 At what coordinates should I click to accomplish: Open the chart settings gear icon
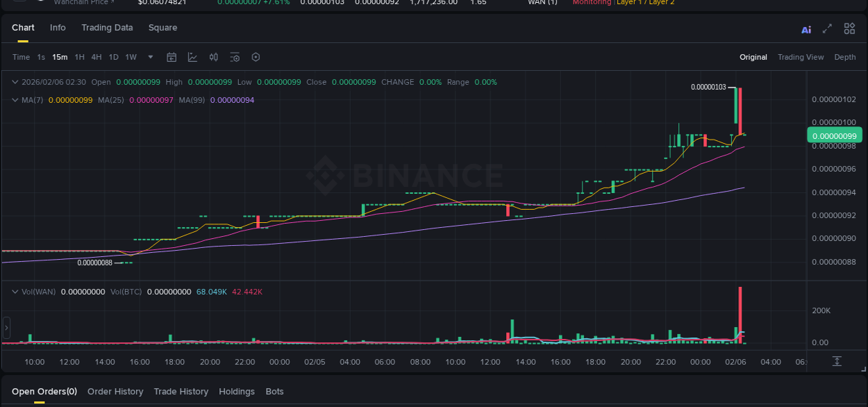256,57
